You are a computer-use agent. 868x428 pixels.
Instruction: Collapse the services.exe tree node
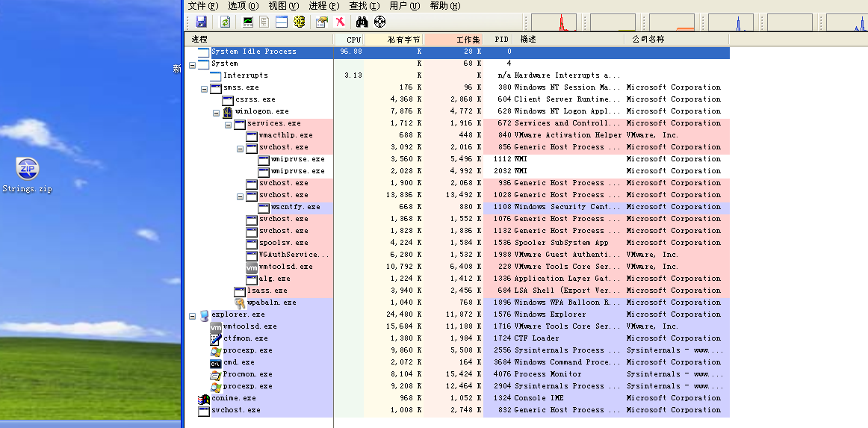click(x=228, y=125)
